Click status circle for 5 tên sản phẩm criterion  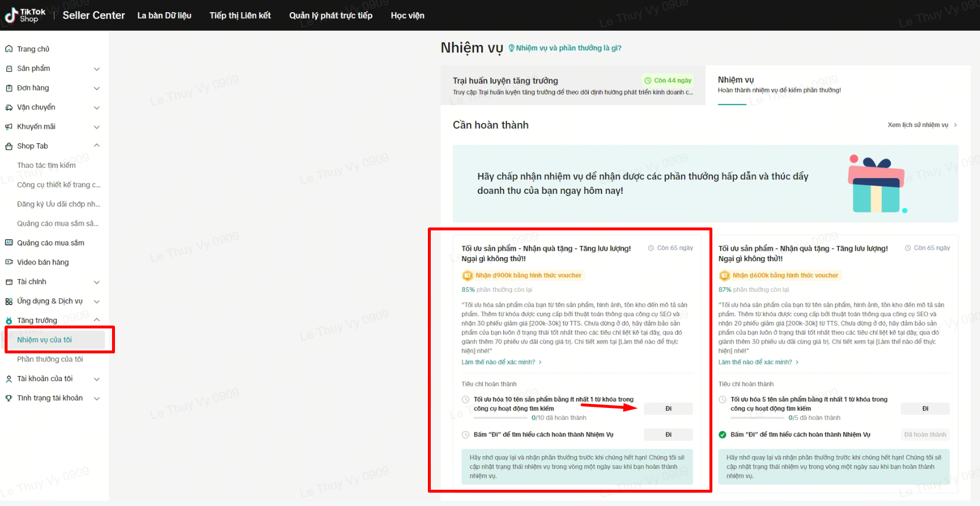[x=723, y=400]
